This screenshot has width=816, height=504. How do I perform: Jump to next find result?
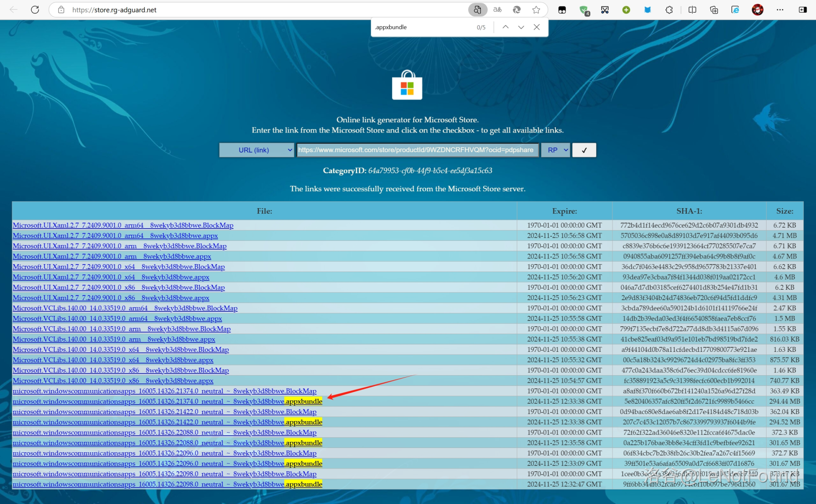[x=521, y=27]
